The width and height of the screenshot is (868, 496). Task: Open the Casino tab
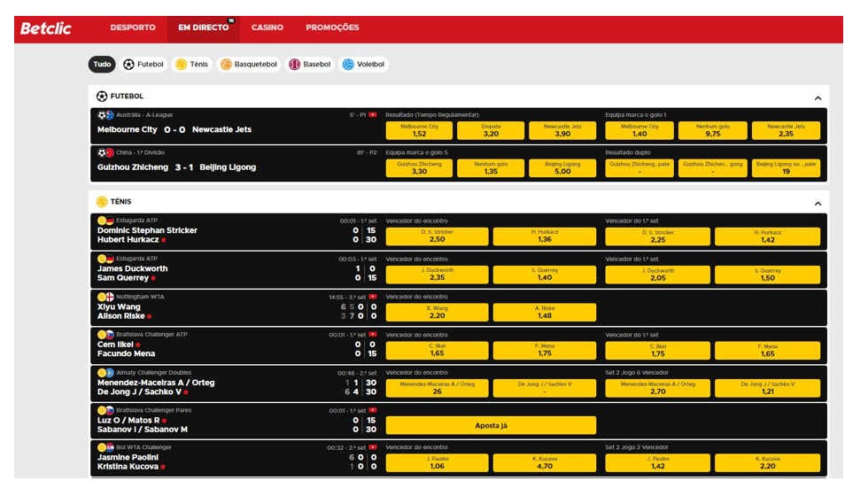267,27
